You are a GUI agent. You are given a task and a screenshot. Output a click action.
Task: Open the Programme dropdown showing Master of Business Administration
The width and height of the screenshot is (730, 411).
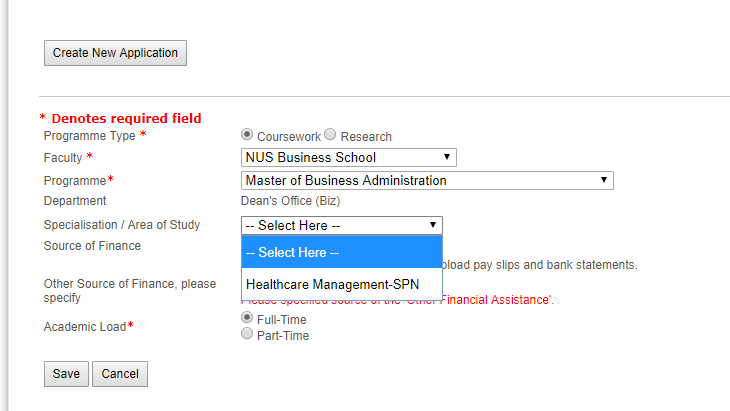[427, 181]
